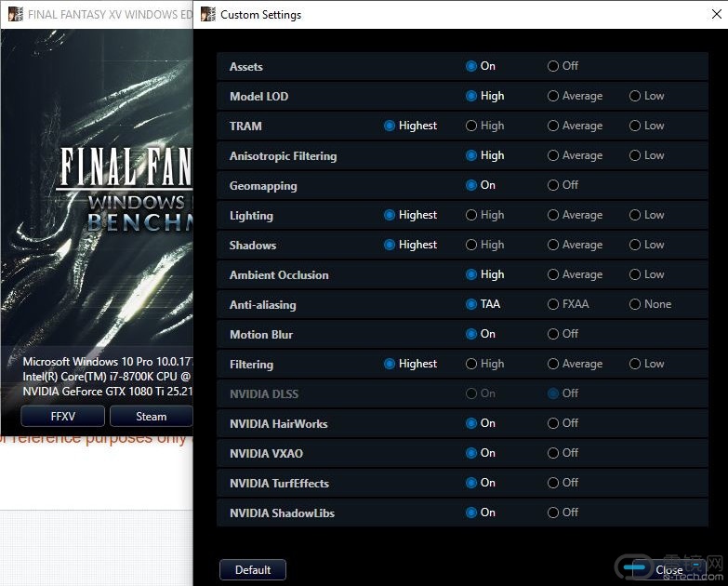Set Filtering to High
The image size is (728, 586).
point(471,364)
